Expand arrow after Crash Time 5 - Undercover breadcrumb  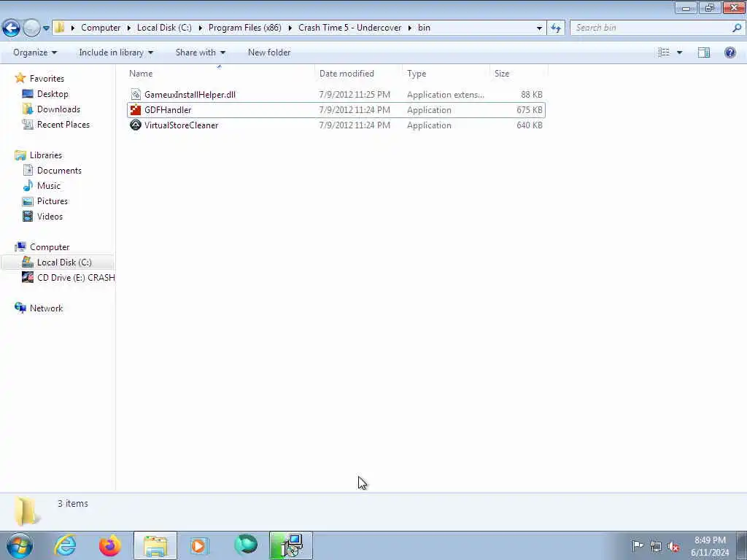[x=410, y=28]
